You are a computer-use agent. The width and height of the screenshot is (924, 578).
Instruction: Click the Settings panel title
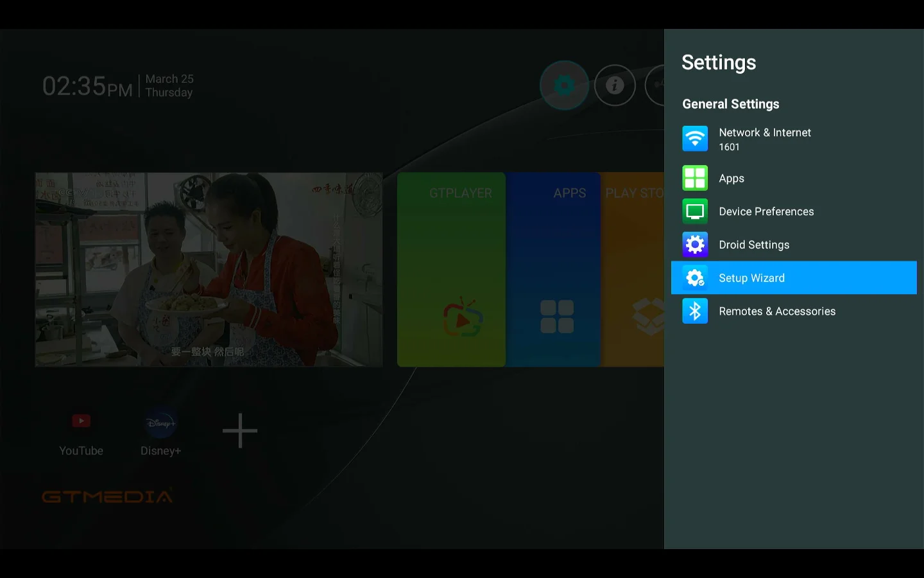719,62
